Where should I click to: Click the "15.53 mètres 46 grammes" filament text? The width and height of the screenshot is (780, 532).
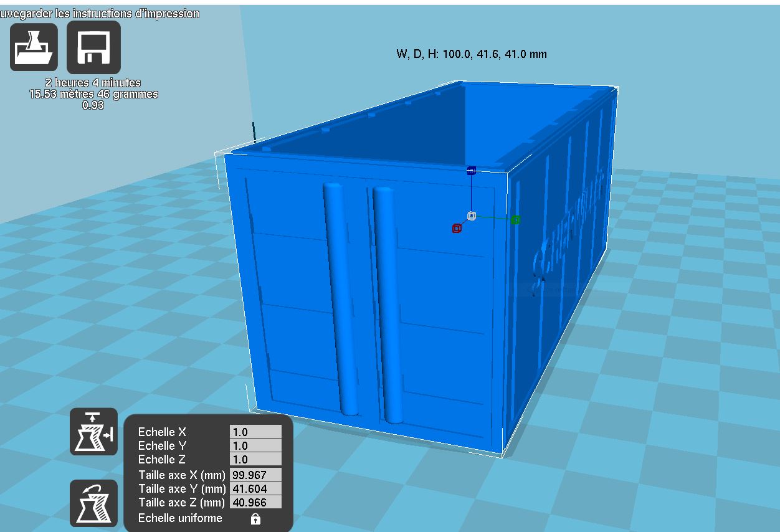click(93, 94)
